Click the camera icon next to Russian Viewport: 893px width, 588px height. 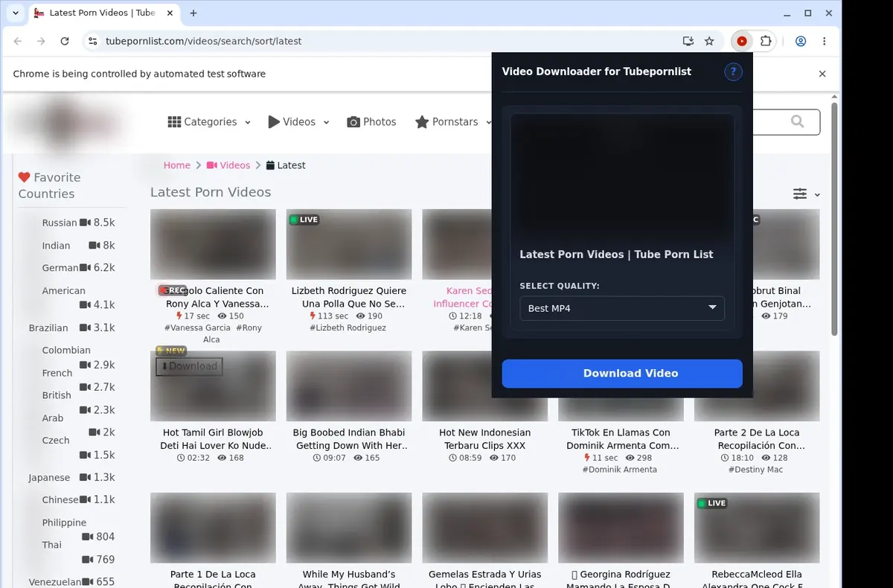pos(85,223)
